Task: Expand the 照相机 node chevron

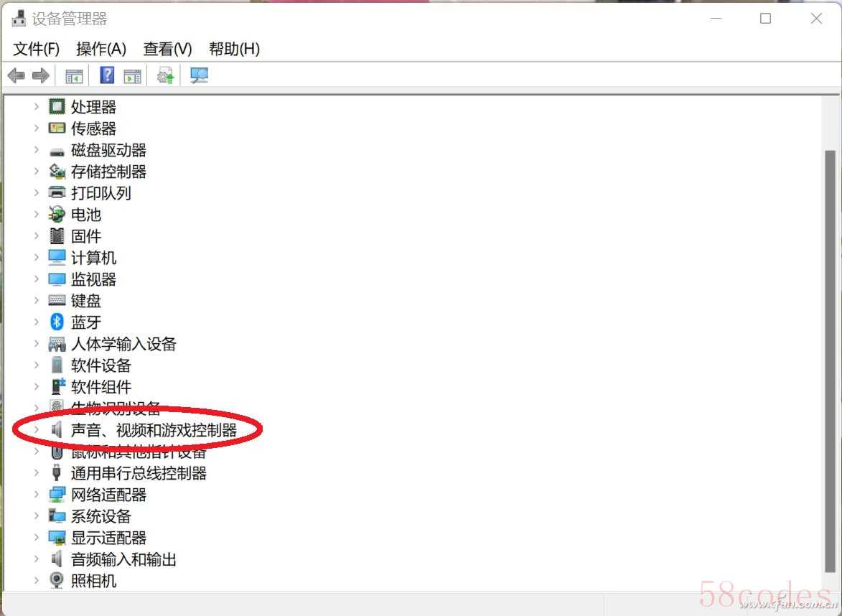Action: (36, 581)
